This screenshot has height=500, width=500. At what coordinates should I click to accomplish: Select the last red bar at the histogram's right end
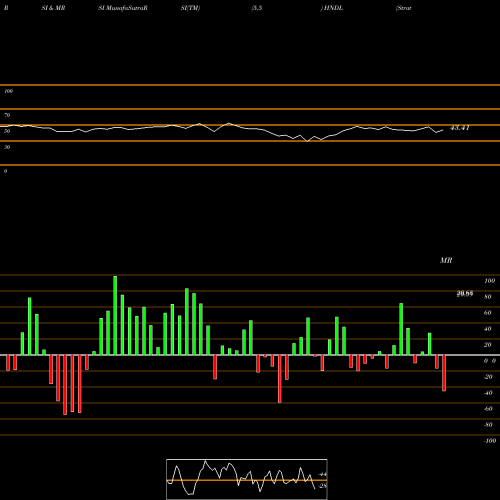(x=444, y=373)
